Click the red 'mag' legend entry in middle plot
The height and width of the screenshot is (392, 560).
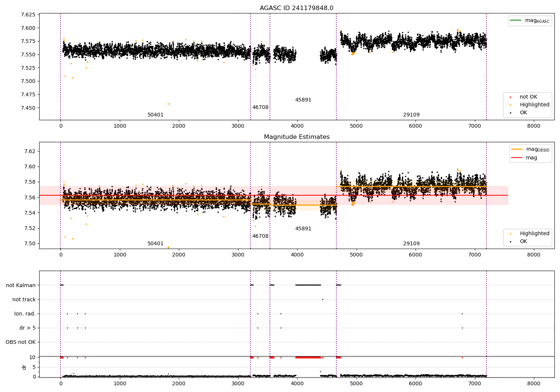click(525, 158)
